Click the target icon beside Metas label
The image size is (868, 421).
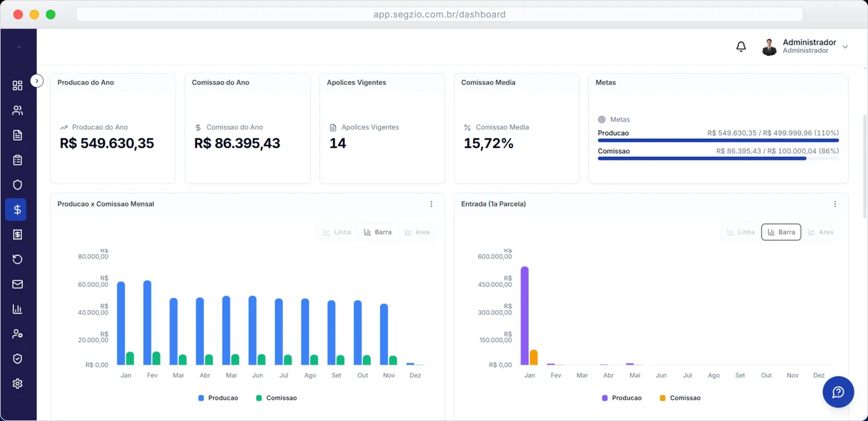coord(601,120)
